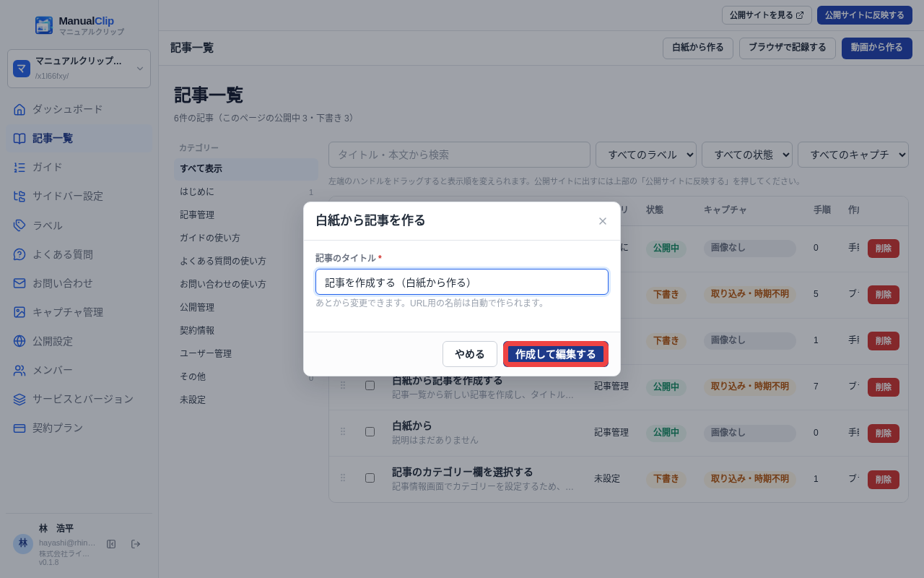This screenshot has height=578, width=924.
Task: Click やめる to cancel
Action: 470,354
